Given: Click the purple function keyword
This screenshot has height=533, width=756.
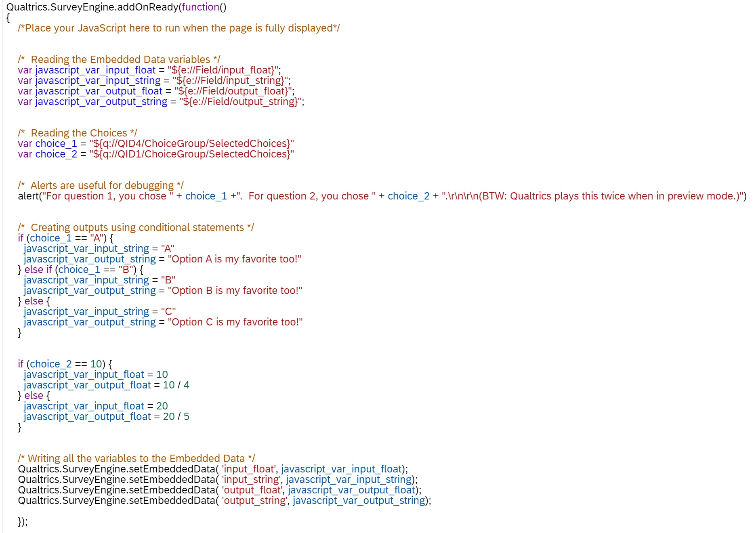Looking at the screenshot, I should (200, 7).
